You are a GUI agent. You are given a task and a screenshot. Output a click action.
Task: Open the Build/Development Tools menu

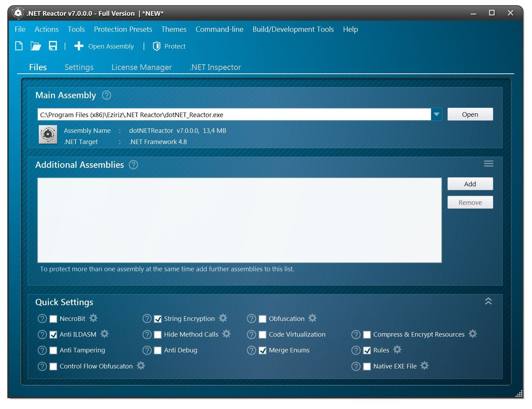(x=293, y=29)
